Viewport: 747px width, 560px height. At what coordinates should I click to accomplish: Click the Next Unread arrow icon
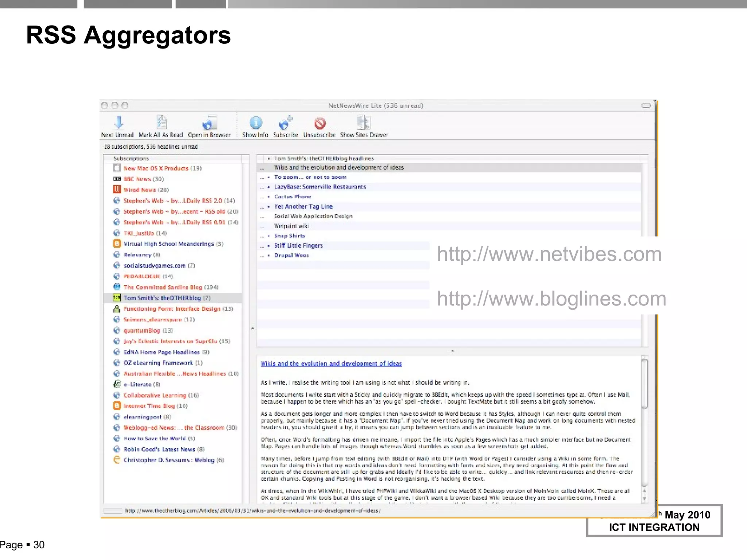(x=119, y=122)
